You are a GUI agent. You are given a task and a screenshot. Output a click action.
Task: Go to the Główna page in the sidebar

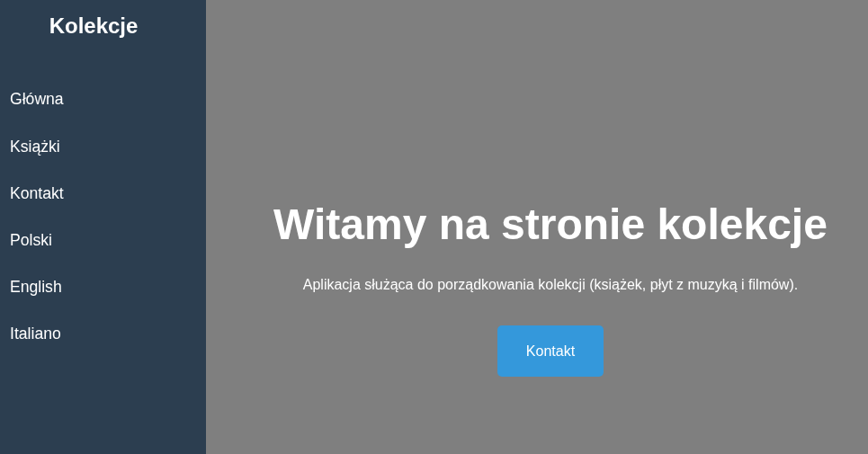pyautogui.click(x=37, y=99)
